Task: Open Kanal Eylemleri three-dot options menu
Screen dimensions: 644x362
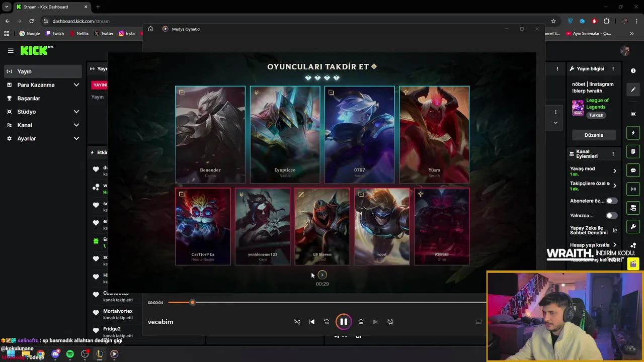Action: pos(613,154)
